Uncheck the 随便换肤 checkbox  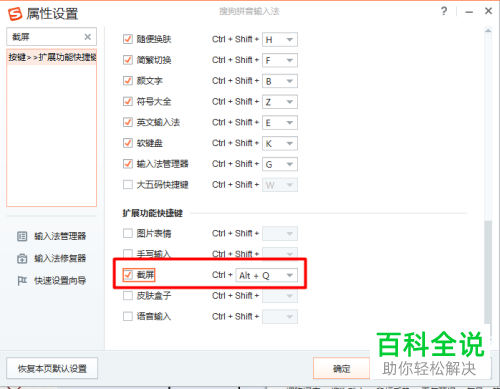(128, 39)
